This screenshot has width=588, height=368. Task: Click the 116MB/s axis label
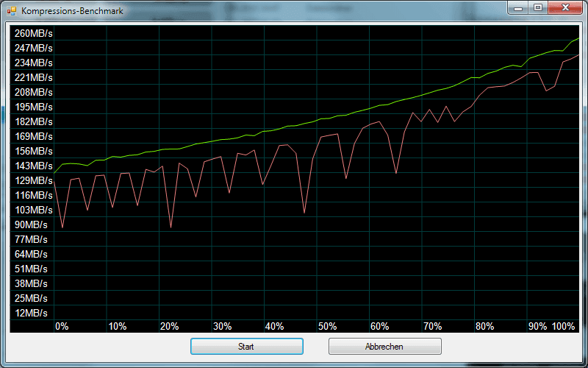[x=33, y=196]
